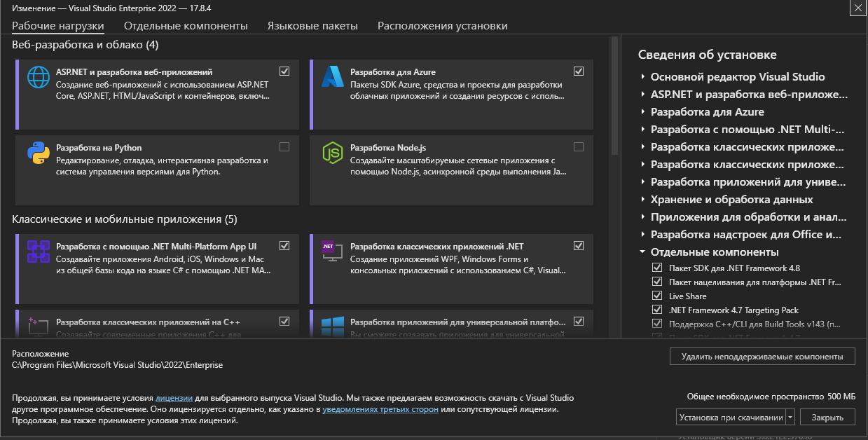Uncheck the Live Share component
This screenshot has width=868, height=440.
click(x=656, y=296)
